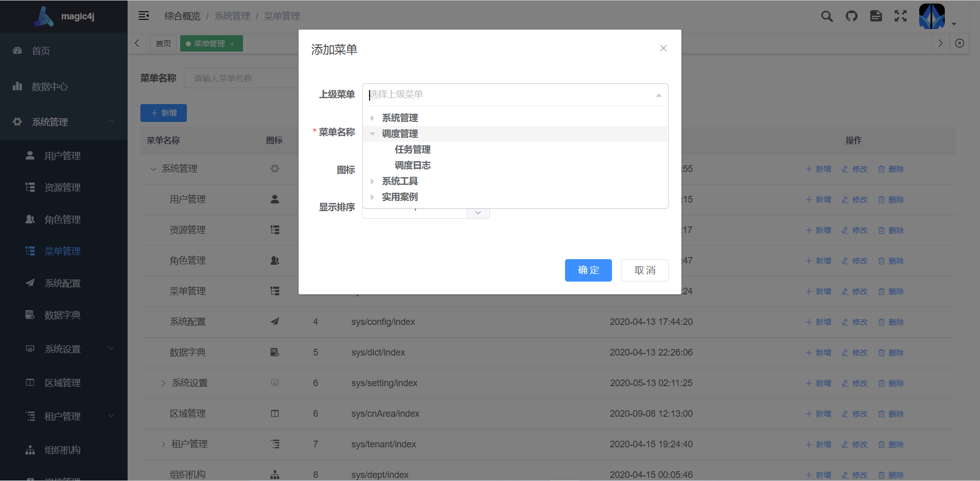Click the 首页 dashboard icon in sidebar
The height and width of the screenshot is (481, 980).
pyautogui.click(x=17, y=50)
